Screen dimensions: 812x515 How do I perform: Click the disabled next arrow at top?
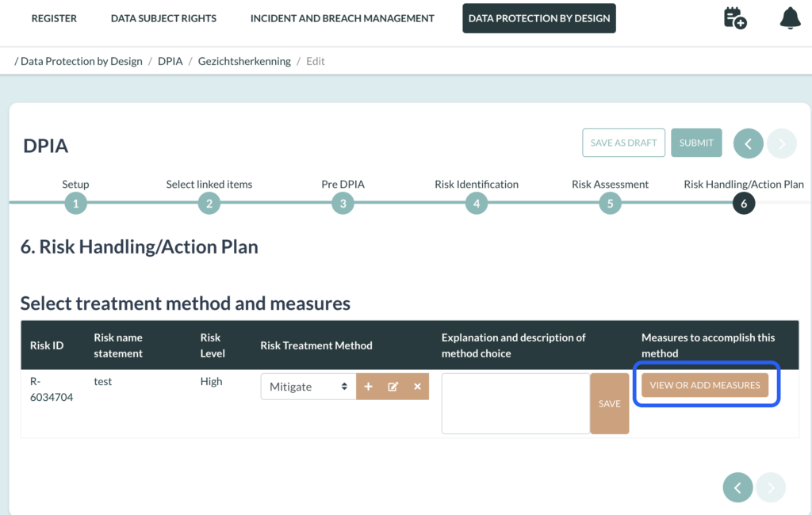pos(781,143)
